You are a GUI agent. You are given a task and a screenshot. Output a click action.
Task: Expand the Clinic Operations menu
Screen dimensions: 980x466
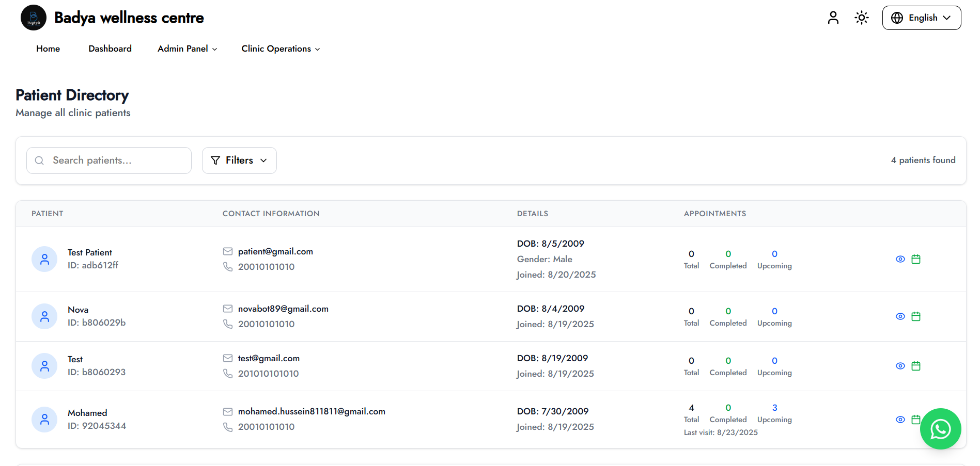[281, 49]
